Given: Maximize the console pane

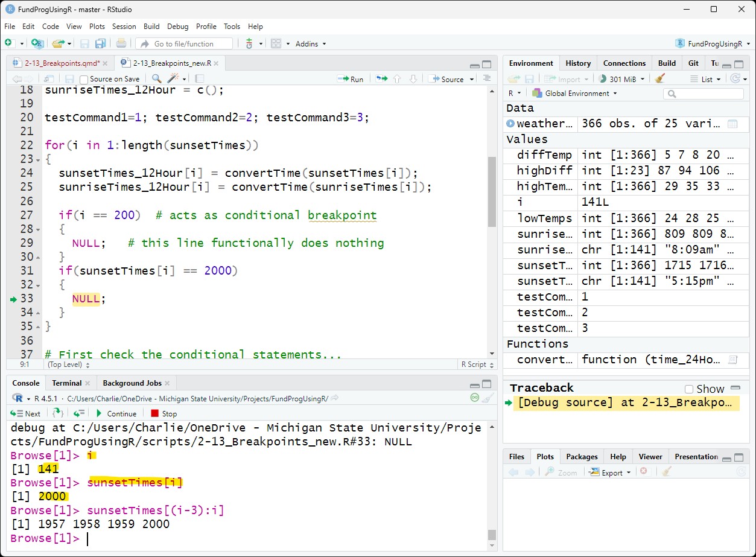Looking at the screenshot, I should 487,384.
